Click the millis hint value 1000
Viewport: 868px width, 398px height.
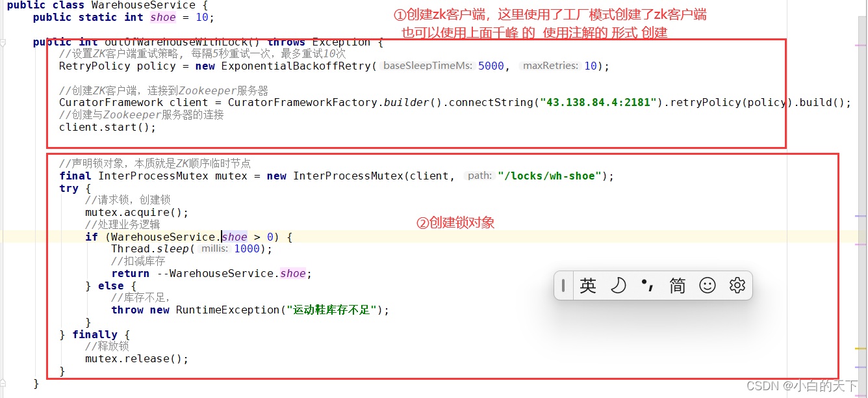247,248
